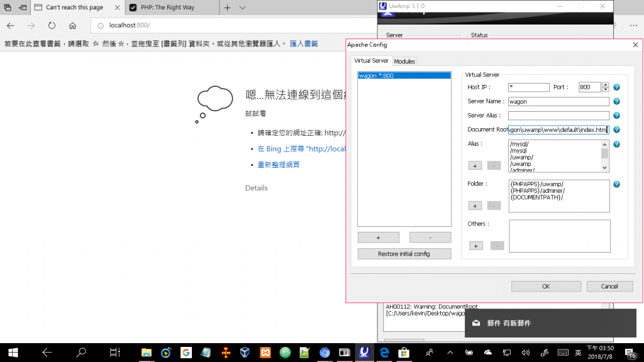Open the Windows Start menu
Image resolution: width=644 pixels, height=362 pixels.
[x=13, y=353]
